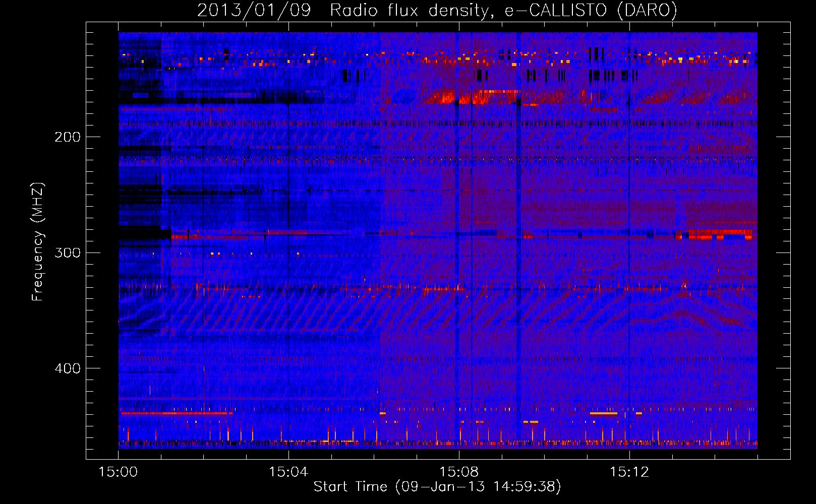The height and width of the screenshot is (504, 816).
Task: Click the plot title '2013/01/09 Radio flux density, e-CALLISTO (DARO)'
Action: click(437, 11)
